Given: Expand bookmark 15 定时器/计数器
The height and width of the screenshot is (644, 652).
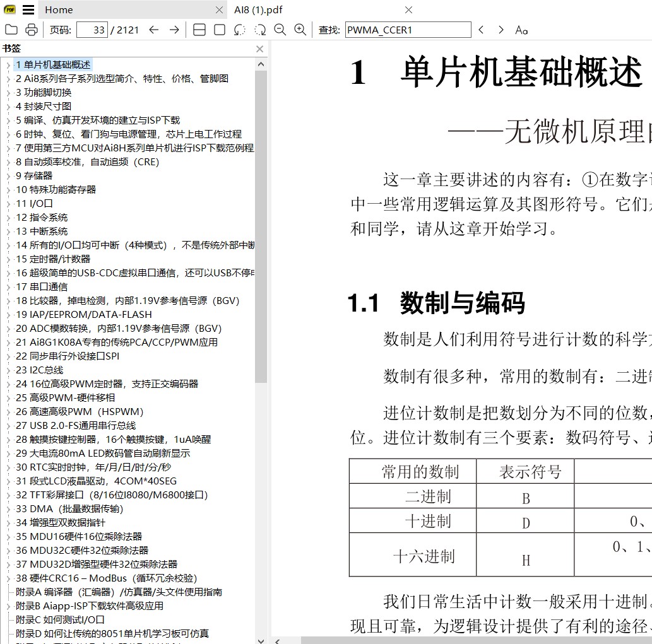Looking at the screenshot, I should [x=8, y=260].
